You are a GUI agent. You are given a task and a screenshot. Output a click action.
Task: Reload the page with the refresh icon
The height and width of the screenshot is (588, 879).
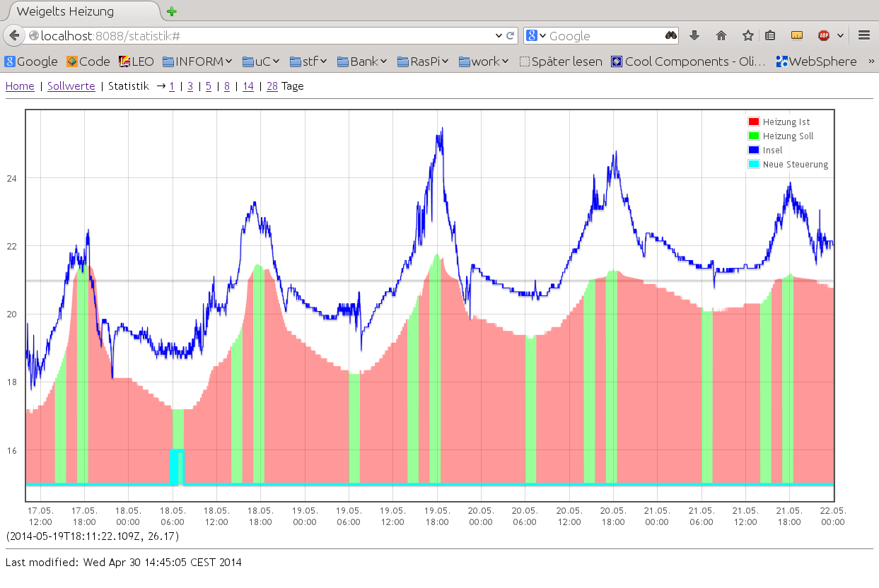coord(510,35)
